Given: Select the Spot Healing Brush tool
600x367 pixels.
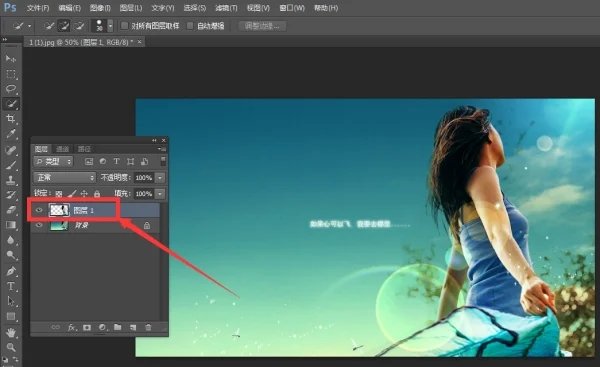Looking at the screenshot, I should click(x=11, y=149).
